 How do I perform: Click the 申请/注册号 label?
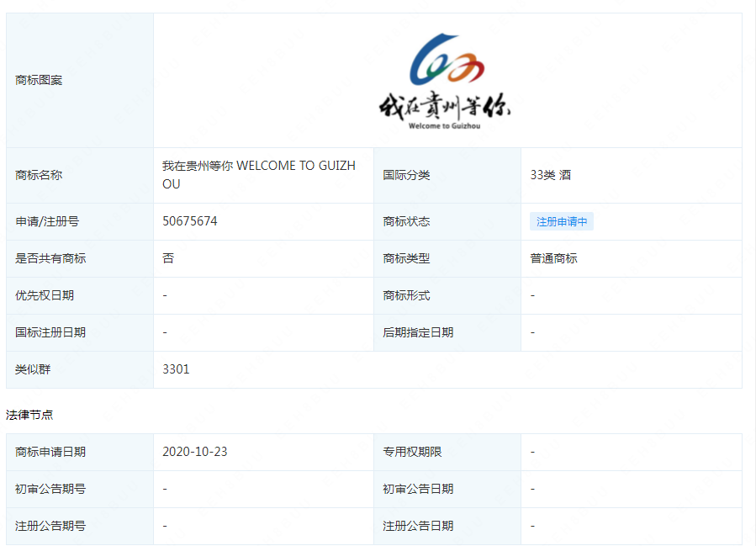(x=47, y=221)
